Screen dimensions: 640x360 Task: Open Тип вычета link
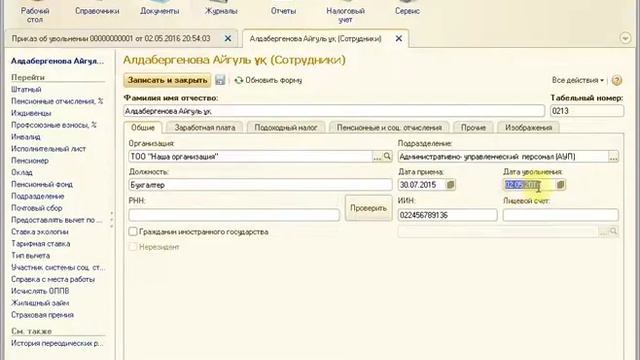[x=30, y=255]
